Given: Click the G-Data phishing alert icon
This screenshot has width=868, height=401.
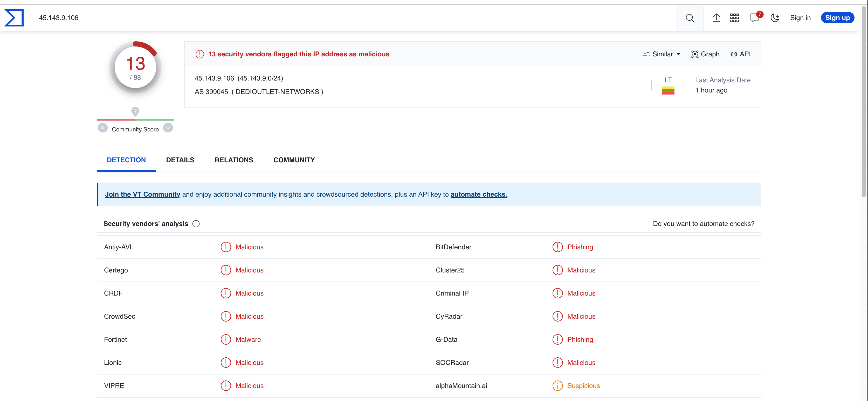Looking at the screenshot, I should pos(558,340).
